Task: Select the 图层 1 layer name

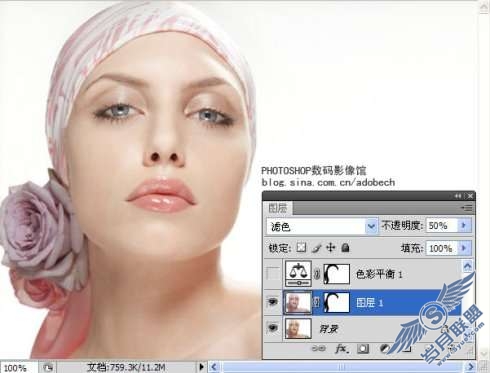Action: pyautogui.click(x=369, y=303)
